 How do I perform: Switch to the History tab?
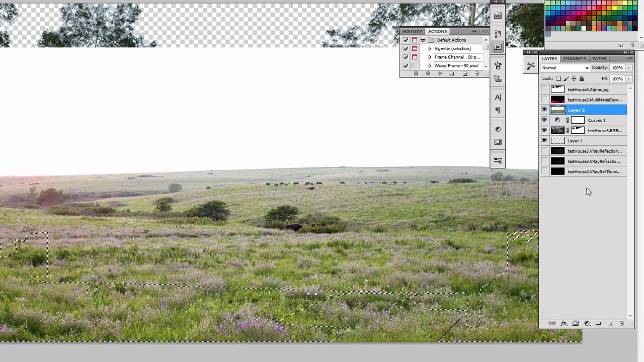pyautogui.click(x=412, y=31)
